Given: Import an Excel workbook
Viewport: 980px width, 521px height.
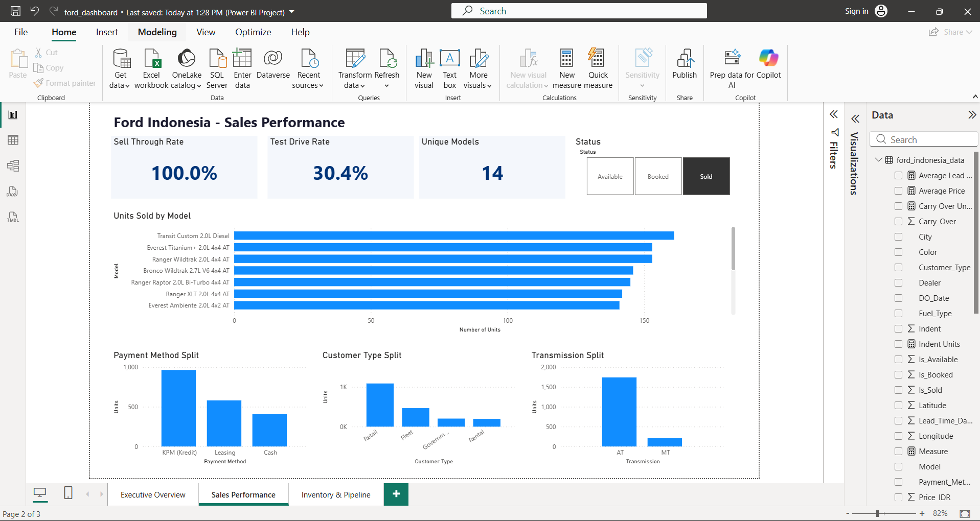Looking at the screenshot, I should pyautogui.click(x=152, y=69).
